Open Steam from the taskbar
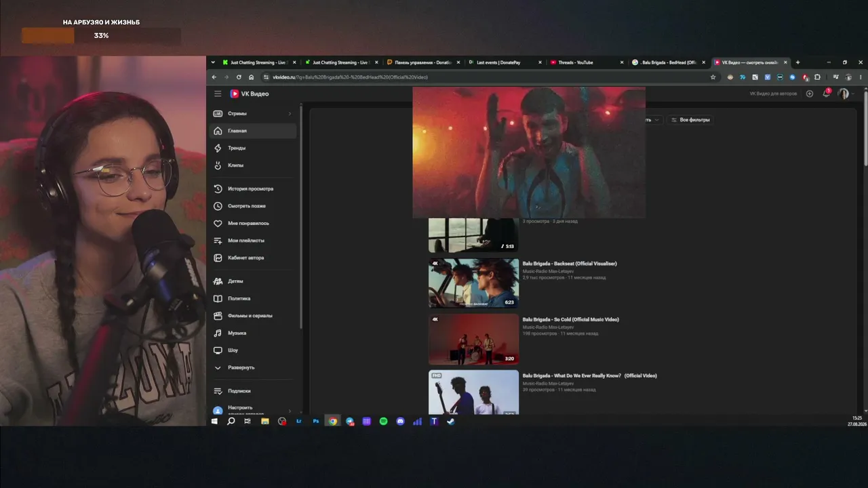Viewport: 868px width, 488px height. point(451,422)
